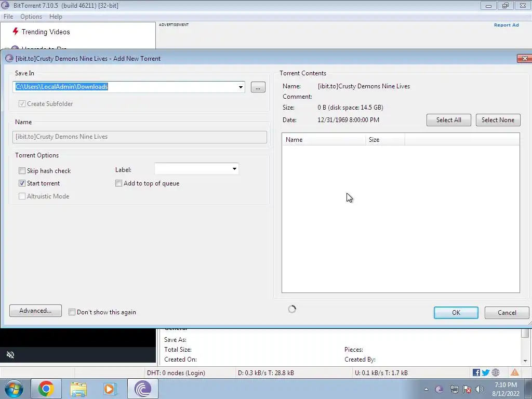This screenshot has width=532, height=399.
Task: Click Select All button
Action: [448, 120]
